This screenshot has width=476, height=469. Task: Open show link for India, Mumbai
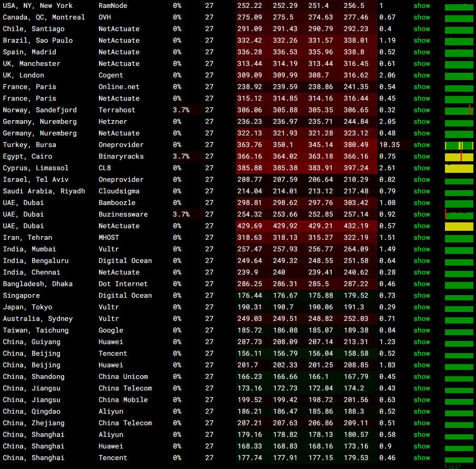pyautogui.click(x=422, y=249)
